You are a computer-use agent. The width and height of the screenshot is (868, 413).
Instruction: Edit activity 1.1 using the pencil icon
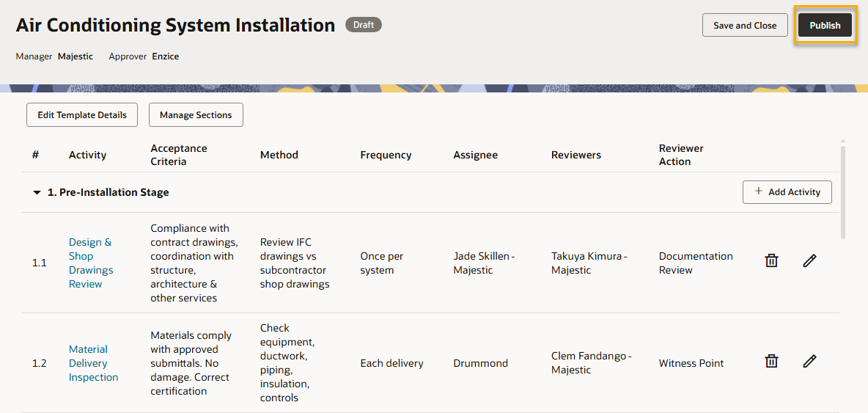pyautogui.click(x=809, y=261)
